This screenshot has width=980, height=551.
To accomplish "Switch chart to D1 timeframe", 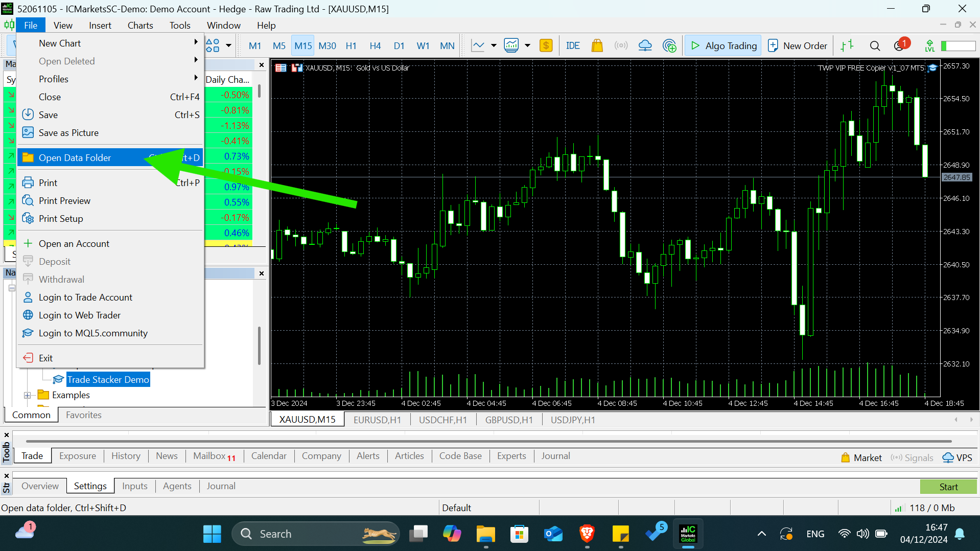I will point(399,45).
